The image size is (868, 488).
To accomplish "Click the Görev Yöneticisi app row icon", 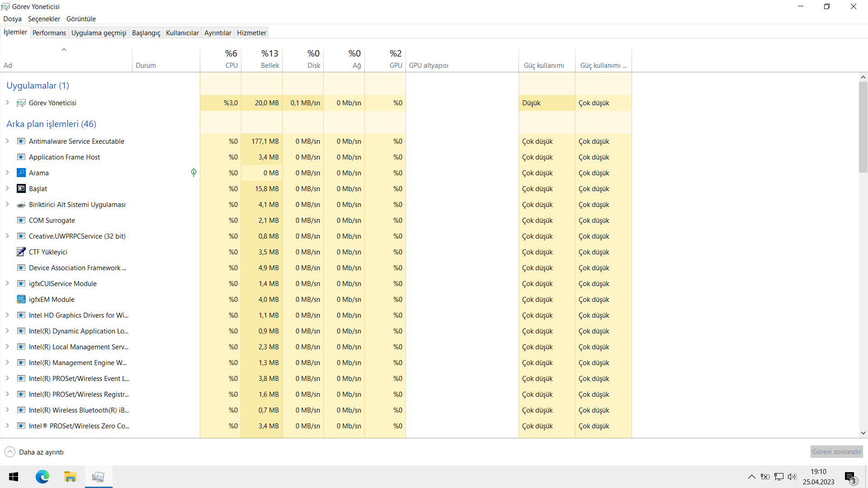I will tap(21, 103).
